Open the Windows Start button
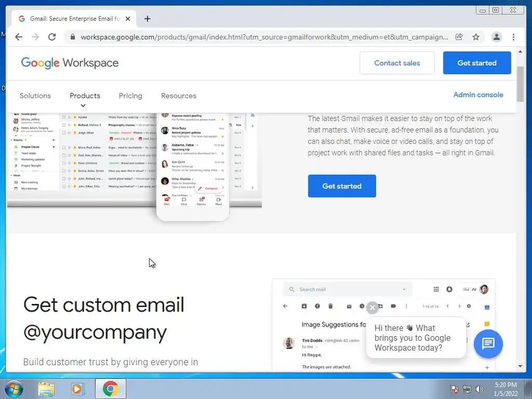 [14, 389]
